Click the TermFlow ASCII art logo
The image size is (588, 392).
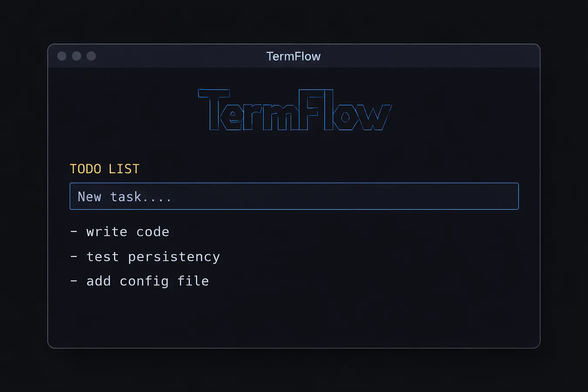coord(294,110)
